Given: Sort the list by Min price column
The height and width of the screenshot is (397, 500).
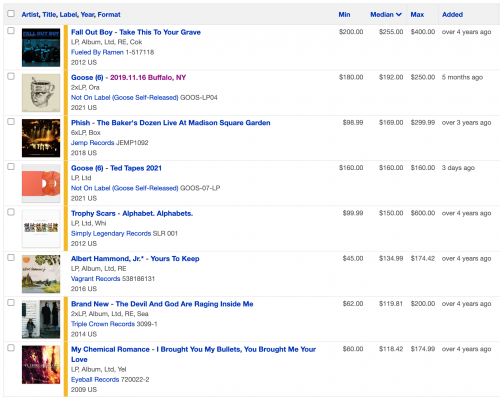Looking at the screenshot, I should click(x=344, y=14).
